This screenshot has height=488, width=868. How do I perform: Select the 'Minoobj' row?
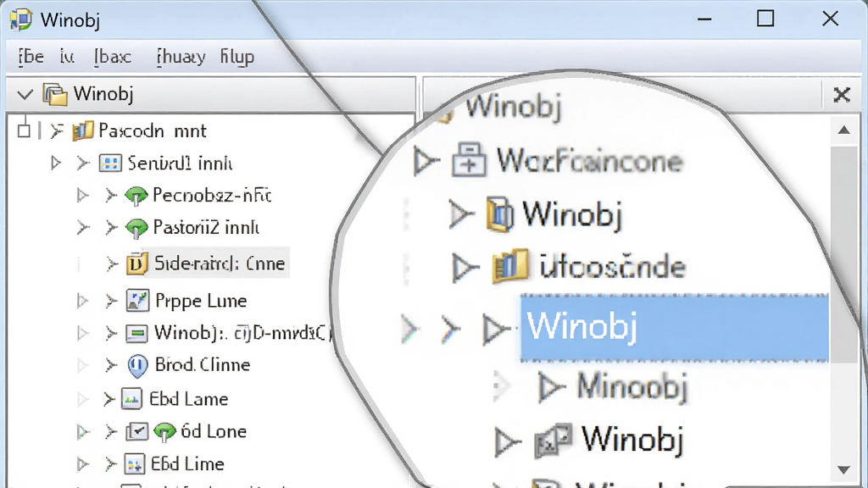631,385
